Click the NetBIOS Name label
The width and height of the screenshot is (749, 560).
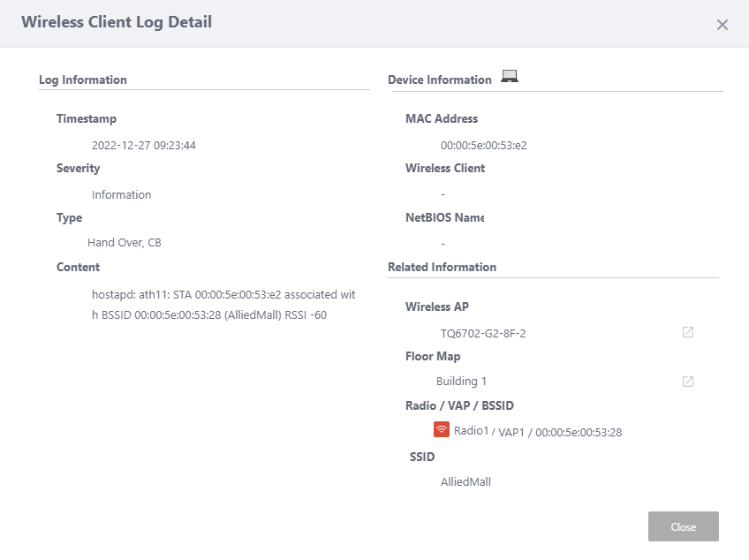click(x=444, y=217)
